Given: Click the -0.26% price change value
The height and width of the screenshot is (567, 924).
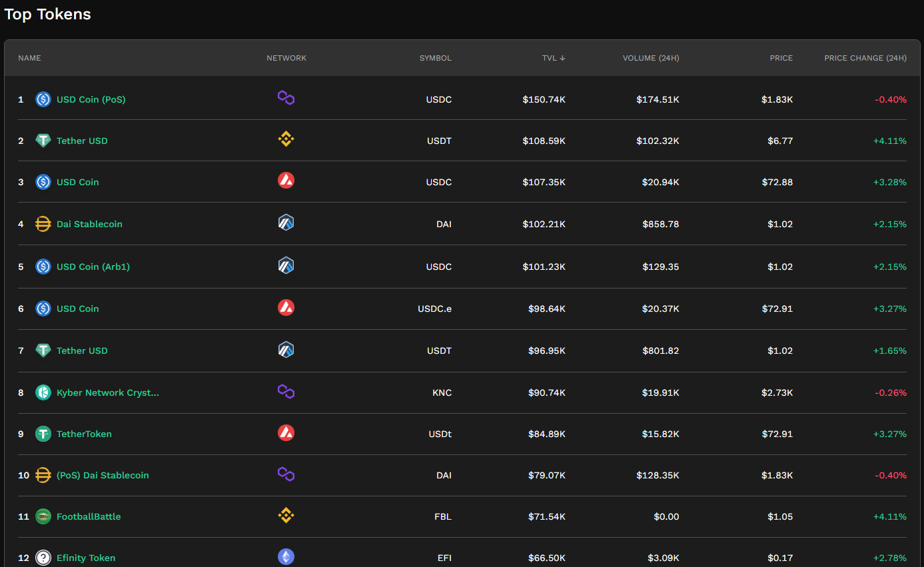Looking at the screenshot, I should [891, 392].
